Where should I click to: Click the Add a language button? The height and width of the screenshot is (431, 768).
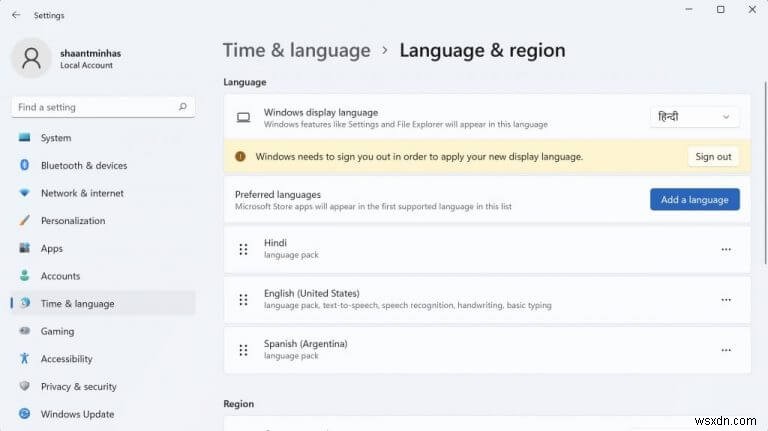click(694, 199)
